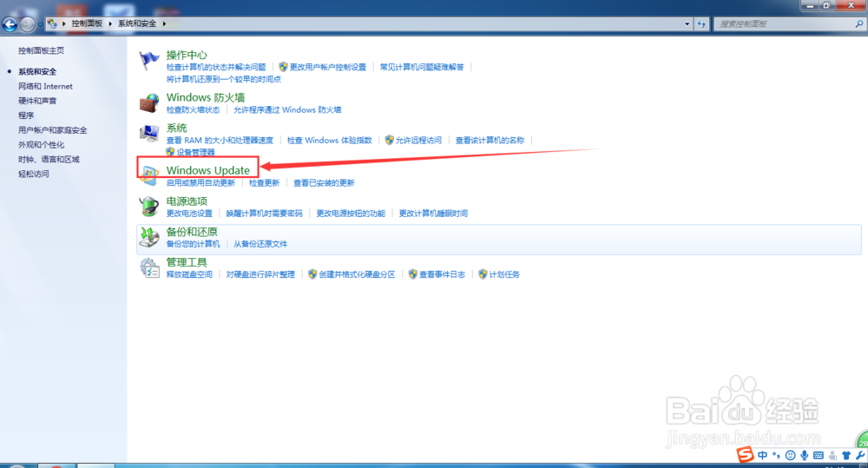The image size is (868, 468).
Task: Open 网络和 Internet in the sidebar
Action: [45, 87]
